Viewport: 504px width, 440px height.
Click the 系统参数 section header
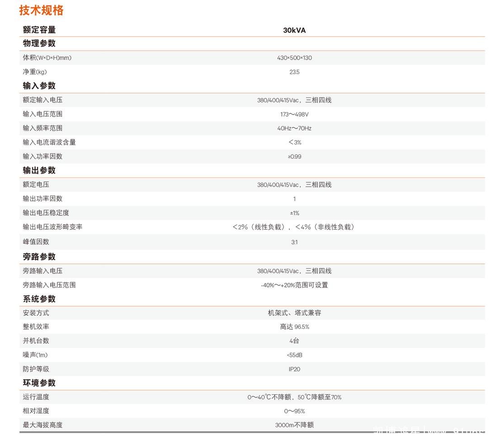[x=39, y=299]
